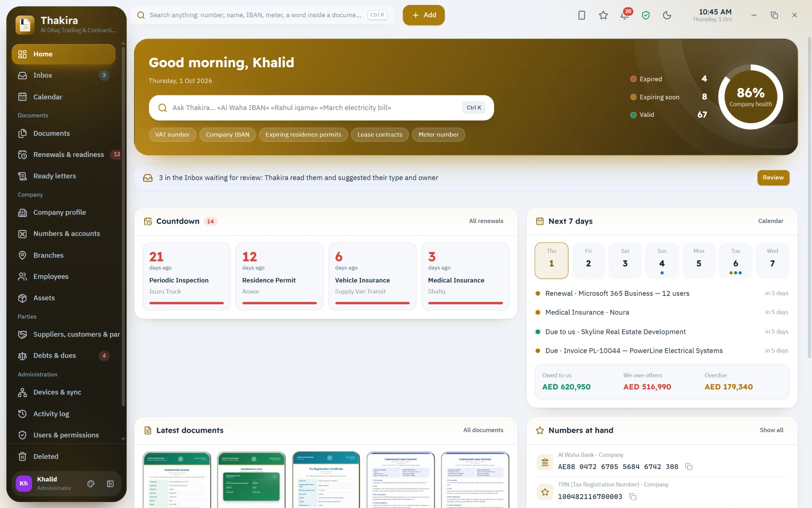Select the Meter number chip
The image size is (812, 508).
click(x=439, y=135)
